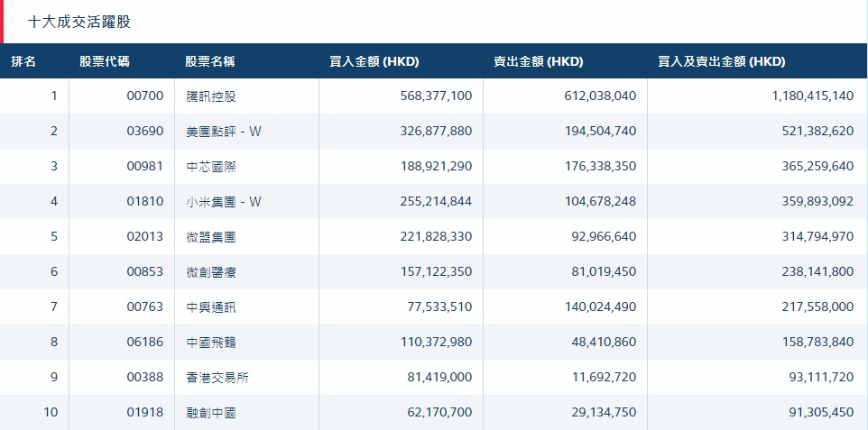Click the 買入金額 (HKD) column header

(374, 62)
